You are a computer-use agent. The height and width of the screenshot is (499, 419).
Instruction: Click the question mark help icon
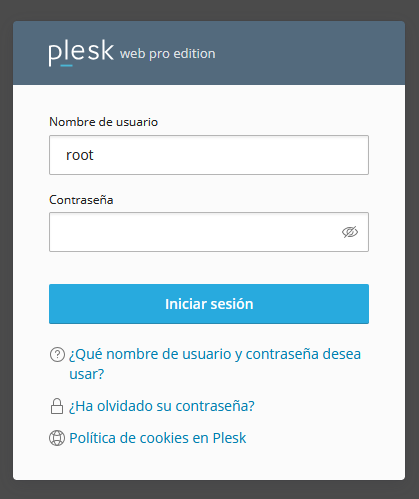(57, 355)
